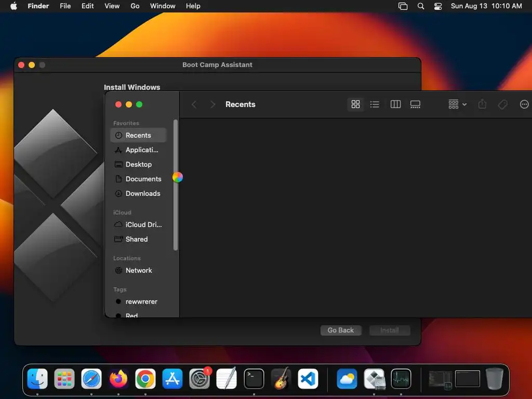Zoom the Finder window with green button
This screenshot has width=532, height=399.
point(139,104)
